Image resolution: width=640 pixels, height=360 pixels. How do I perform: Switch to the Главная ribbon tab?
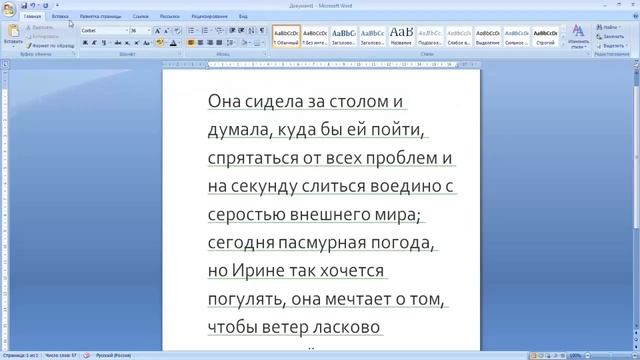pyautogui.click(x=32, y=16)
